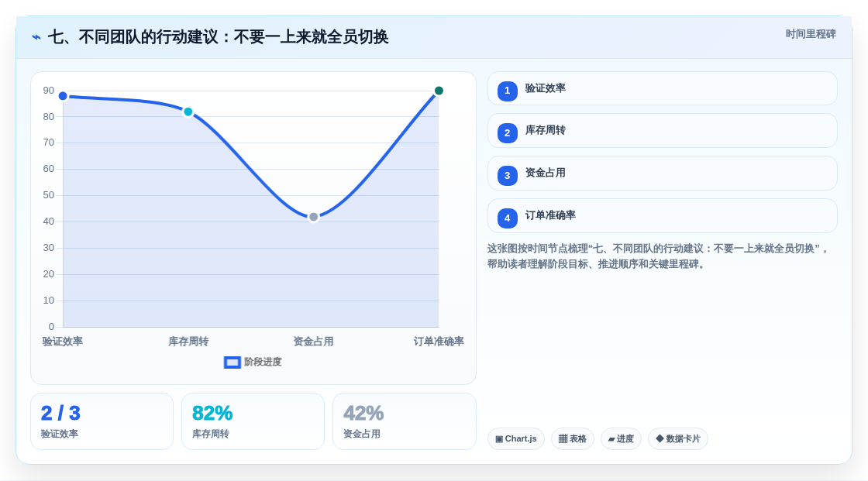The width and height of the screenshot is (868, 481).
Task: Click the 50 y-axis tick label
Action: [x=49, y=195]
